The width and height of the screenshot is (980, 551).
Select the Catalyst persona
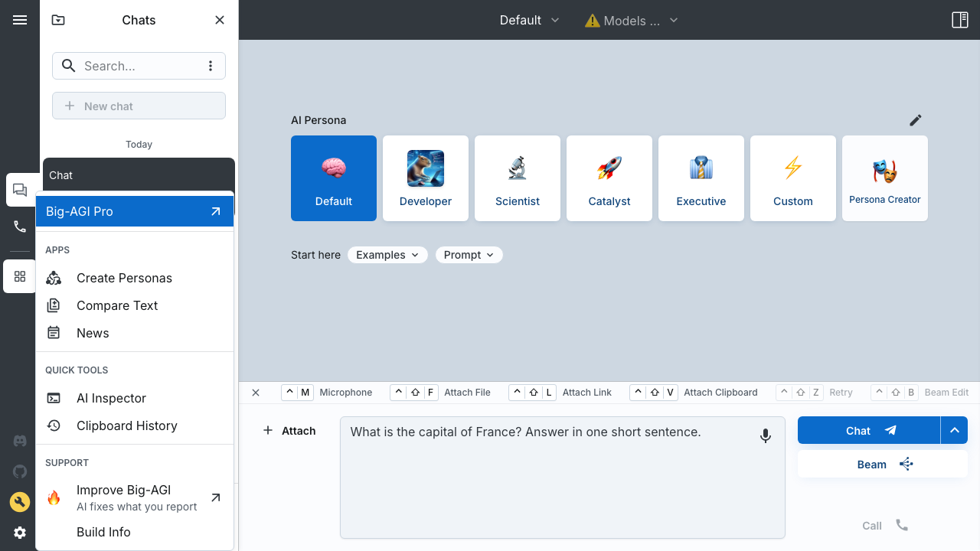coord(609,178)
